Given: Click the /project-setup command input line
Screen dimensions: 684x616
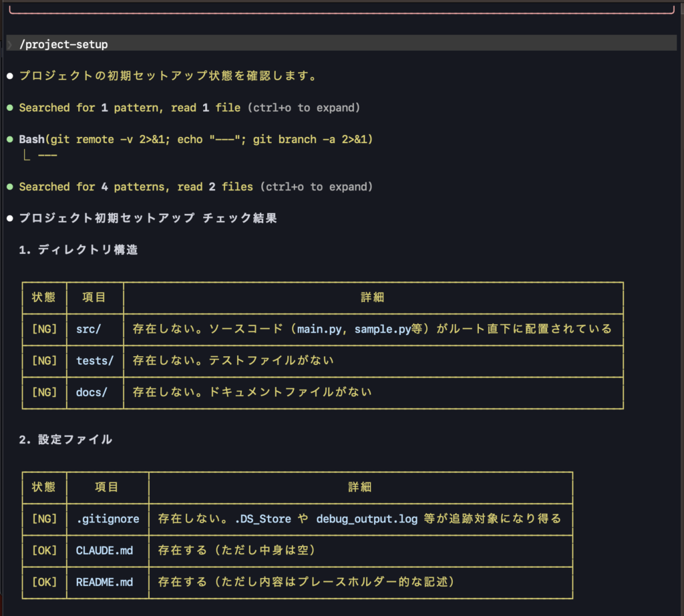Looking at the screenshot, I should click(x=63, y=44).
